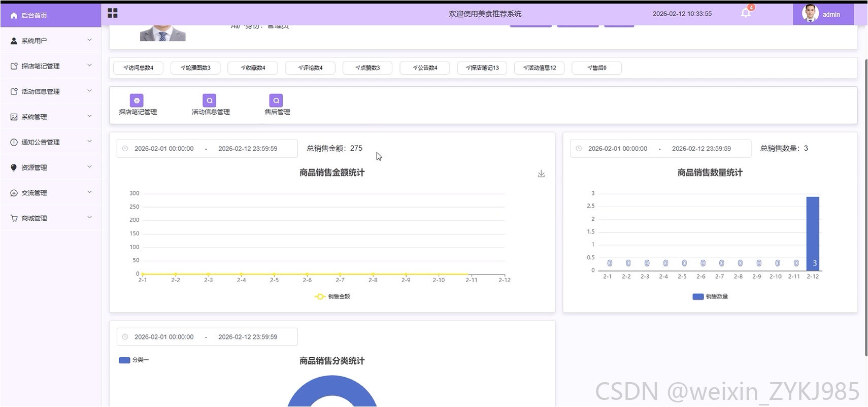Click the 总销售数量：3 total text
The height and width of the screenshot is (407, 868).
pyautogui.click(x=784, y=148)
